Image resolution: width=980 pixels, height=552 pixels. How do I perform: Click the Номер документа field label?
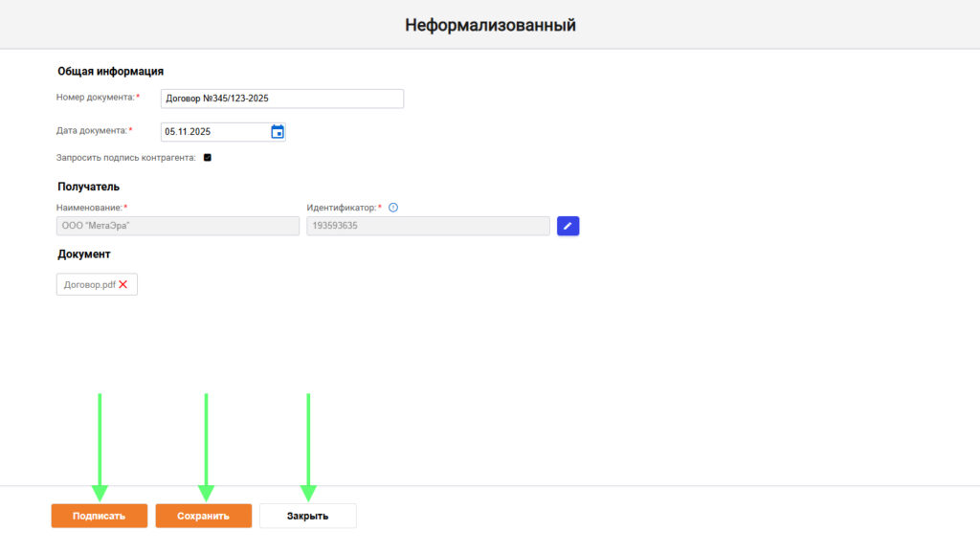(x=95, y=98)
